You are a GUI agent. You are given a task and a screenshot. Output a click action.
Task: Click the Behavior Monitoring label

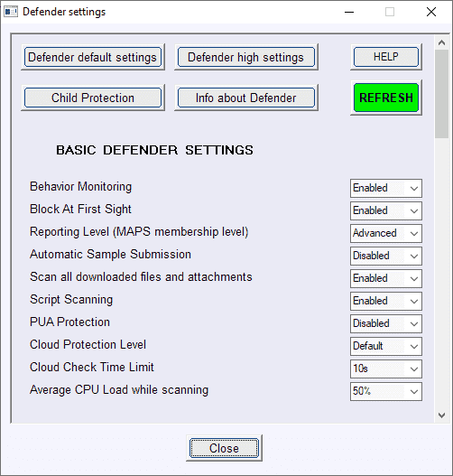[80, 187]
